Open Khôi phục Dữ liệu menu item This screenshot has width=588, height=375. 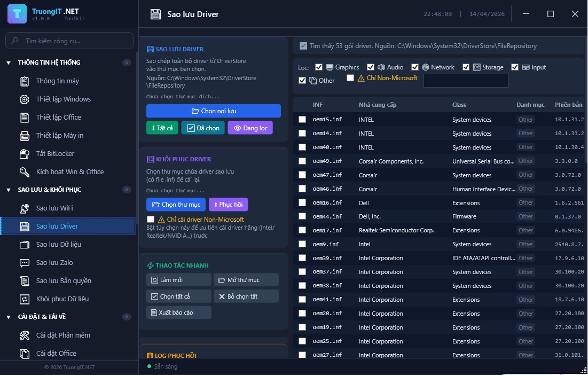[62, 299]
